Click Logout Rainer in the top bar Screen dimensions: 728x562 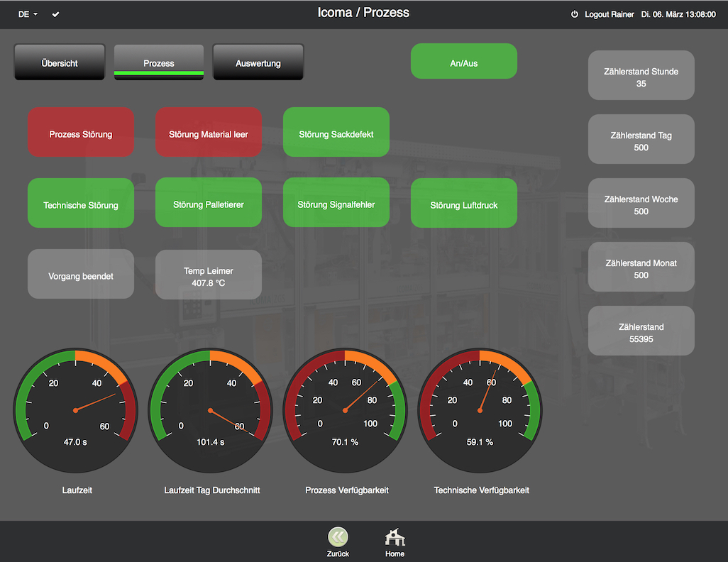pos(608,13)
